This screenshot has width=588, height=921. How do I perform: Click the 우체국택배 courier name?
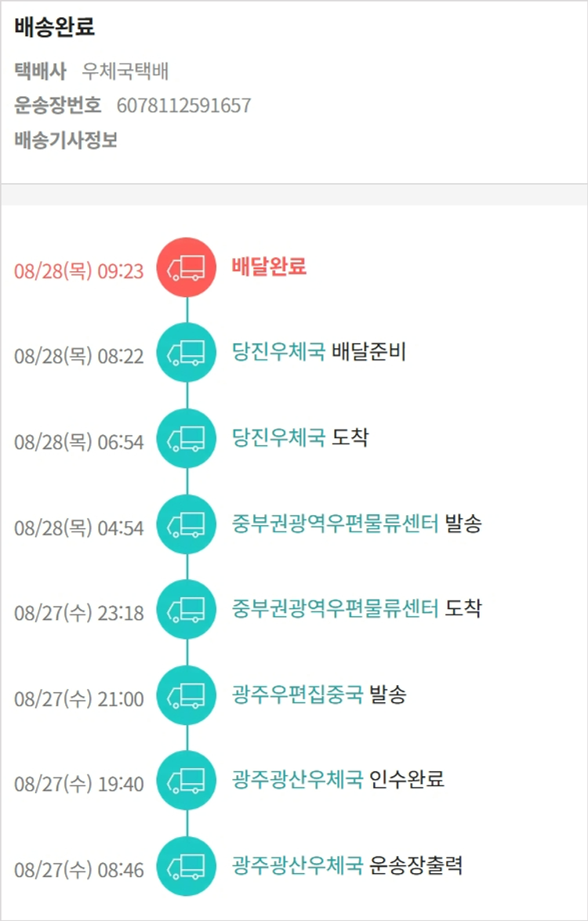coord(125,72)
